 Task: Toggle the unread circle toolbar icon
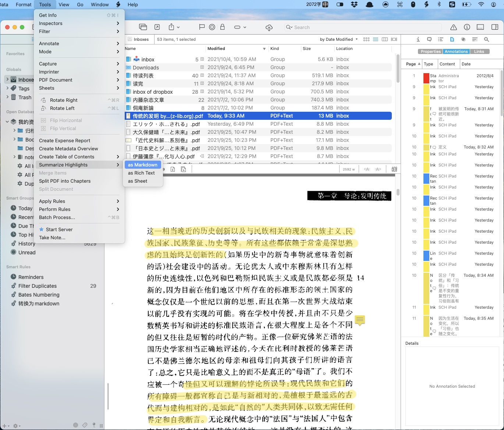(x=212, y=27)
